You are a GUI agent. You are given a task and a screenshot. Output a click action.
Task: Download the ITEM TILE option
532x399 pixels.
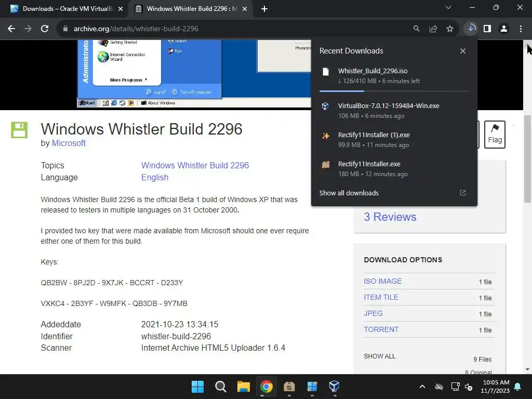point(381,297)
